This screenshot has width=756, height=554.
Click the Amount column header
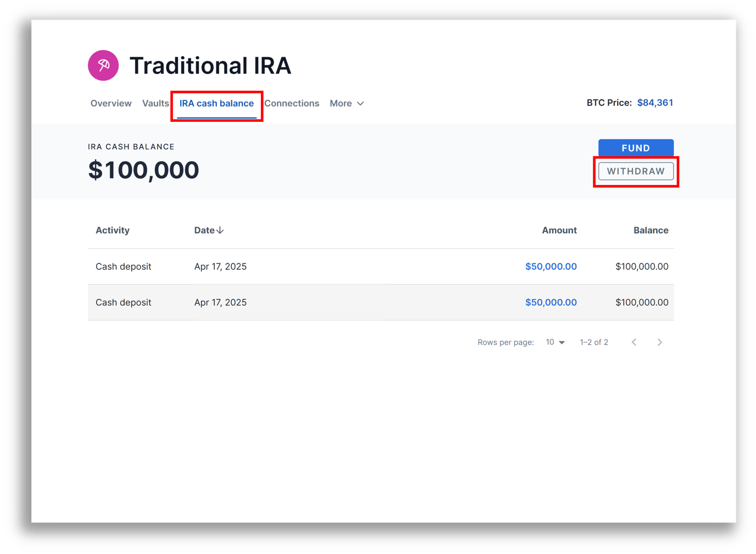coord(559,231)
